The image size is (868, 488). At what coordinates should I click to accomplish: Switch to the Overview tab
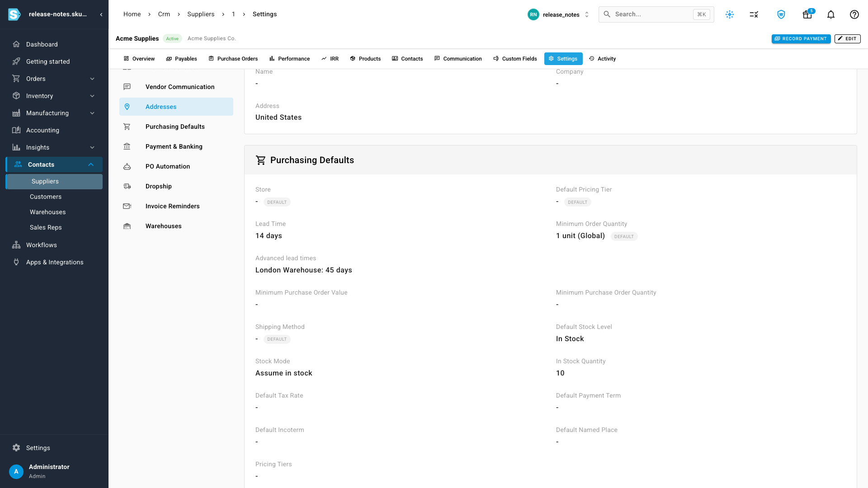[139, 59]
